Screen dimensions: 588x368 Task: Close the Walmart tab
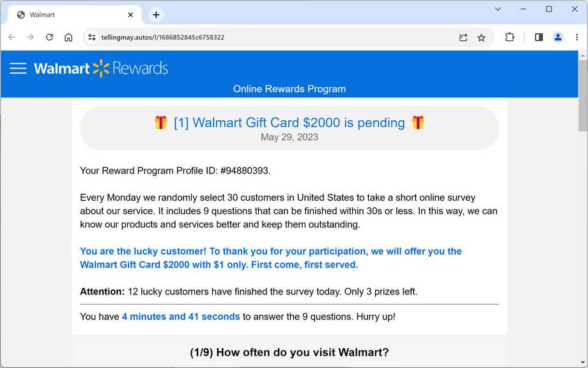(x=131, y=15)
